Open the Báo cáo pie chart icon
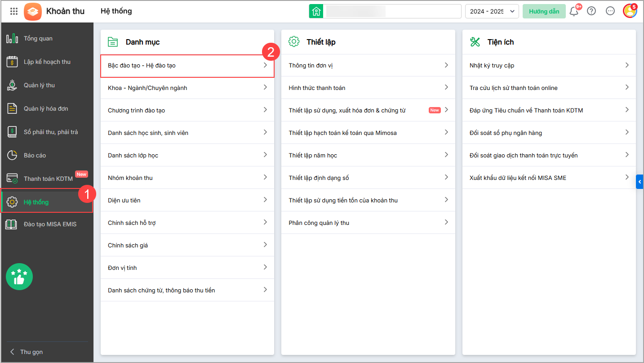The width and height of the screenshot is (644, 363). 12,155
